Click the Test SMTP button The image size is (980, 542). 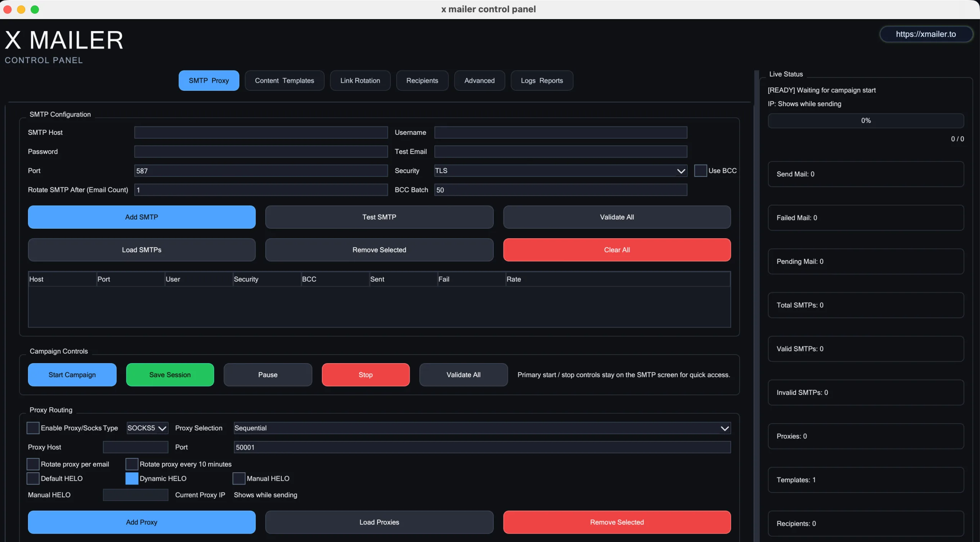pos(379,217)
